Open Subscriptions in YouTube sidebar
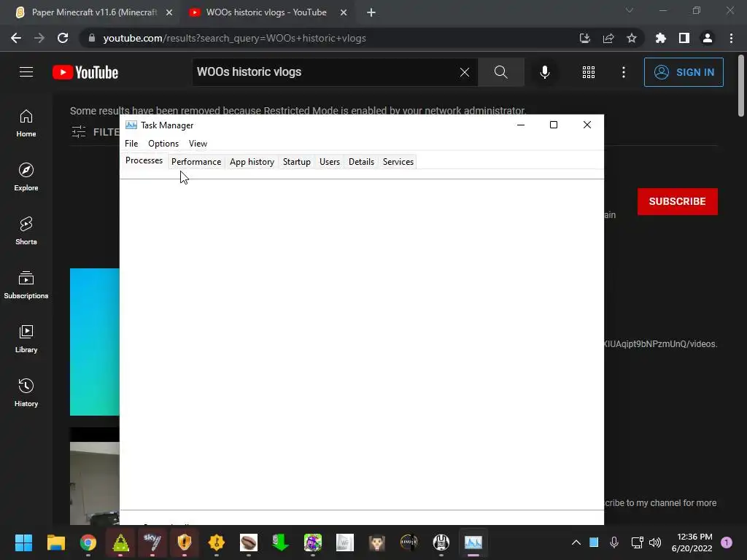The width and height of the screenshot is (747, 560). 26,285
